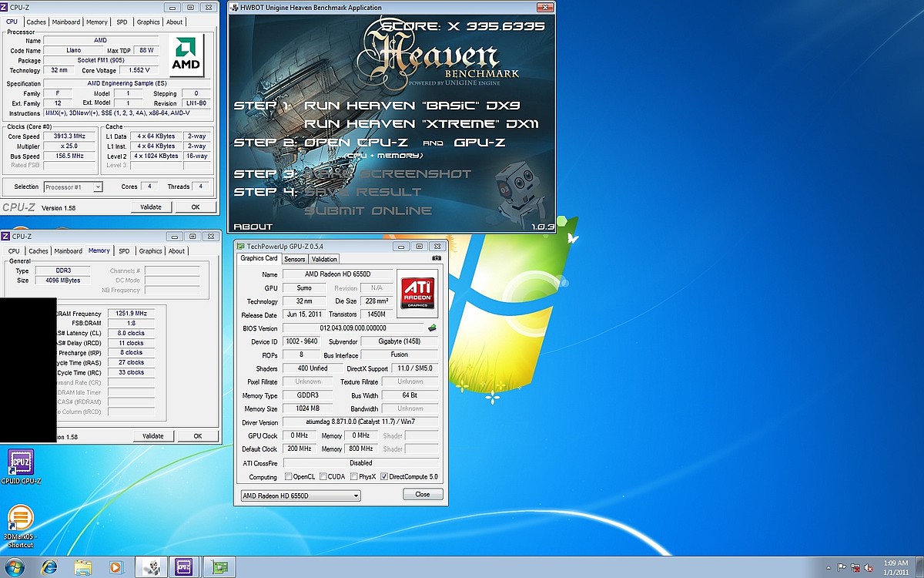924x578 pixels.
Task: Select the Graphics Card tab in GPU-Z
Action: pos(259,258)
